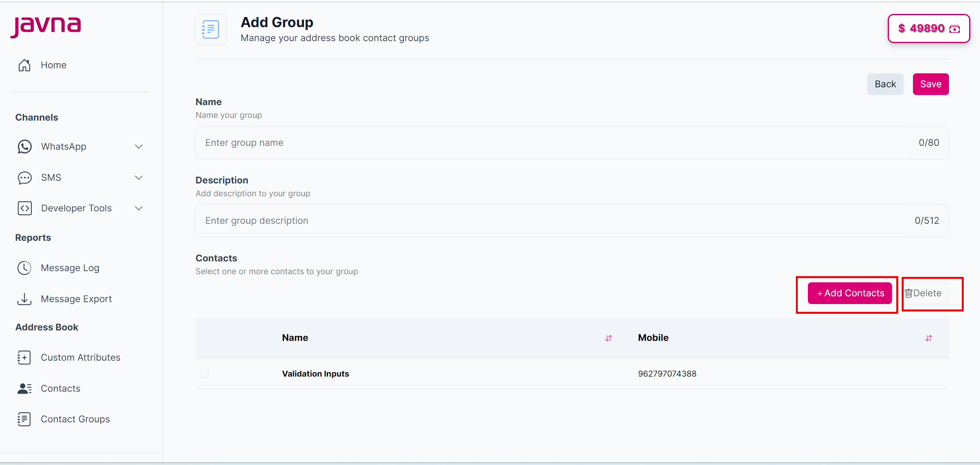The image size is (980, 465).
Task: Click the Message Export download icon
Action: (24, 299)
